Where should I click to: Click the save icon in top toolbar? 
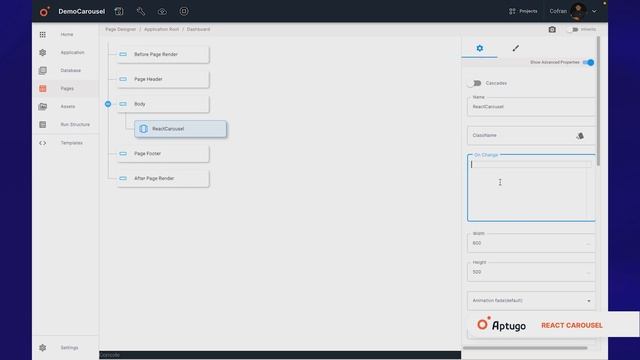[x=119, y=11]
